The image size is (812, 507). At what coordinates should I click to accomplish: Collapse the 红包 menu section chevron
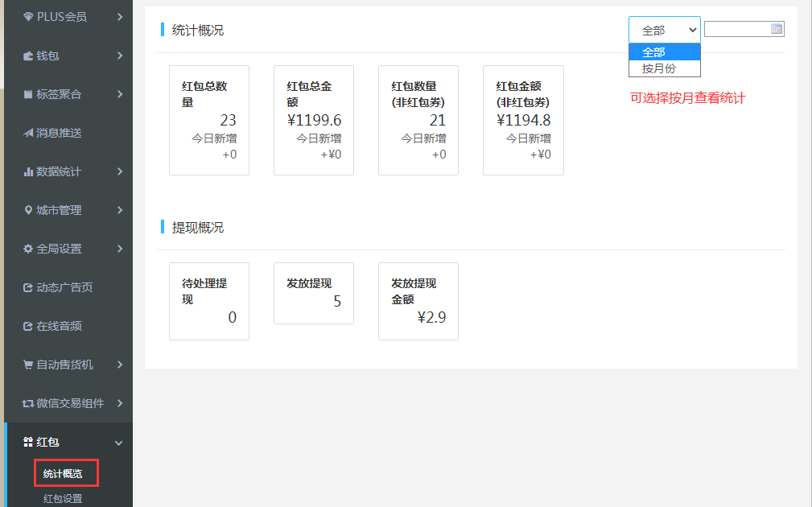[119, 443]
